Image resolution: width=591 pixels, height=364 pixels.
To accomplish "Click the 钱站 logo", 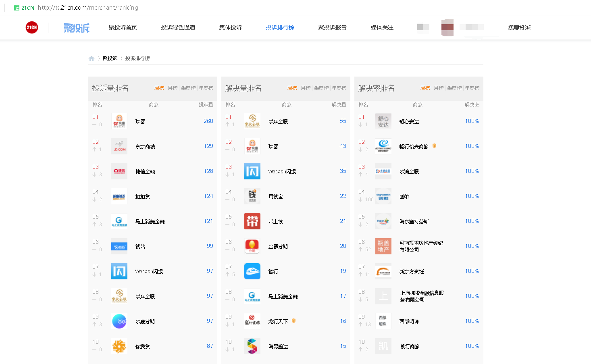I will pyautogui.click(x=119, y=246).
